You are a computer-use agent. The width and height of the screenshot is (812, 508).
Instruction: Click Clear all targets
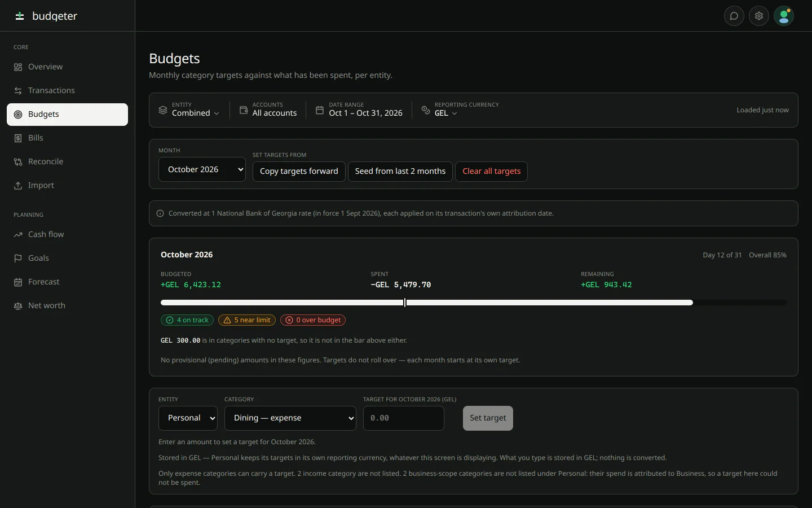point(491,171)
